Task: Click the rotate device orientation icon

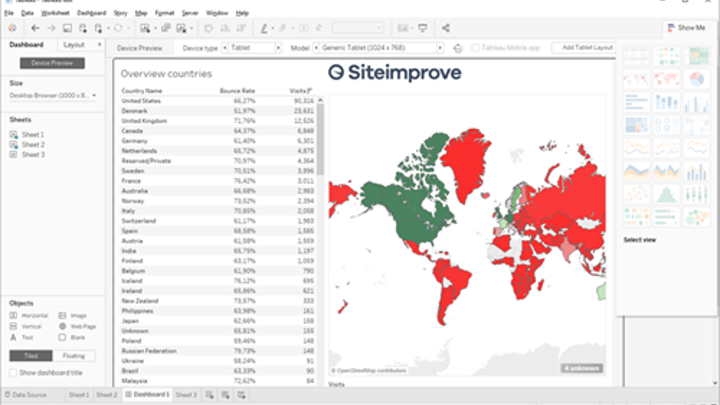Action: (x=457, y=47)
